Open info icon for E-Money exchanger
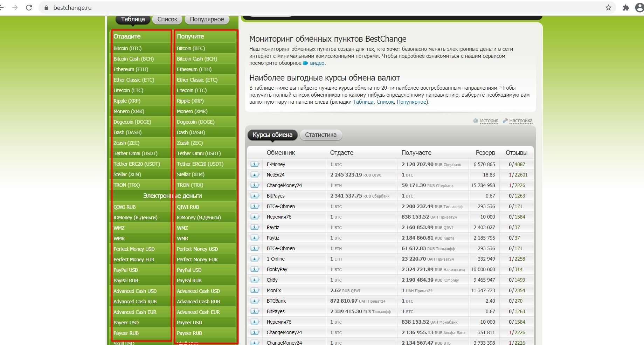This screenshot has height=345, width=644. 255,164
